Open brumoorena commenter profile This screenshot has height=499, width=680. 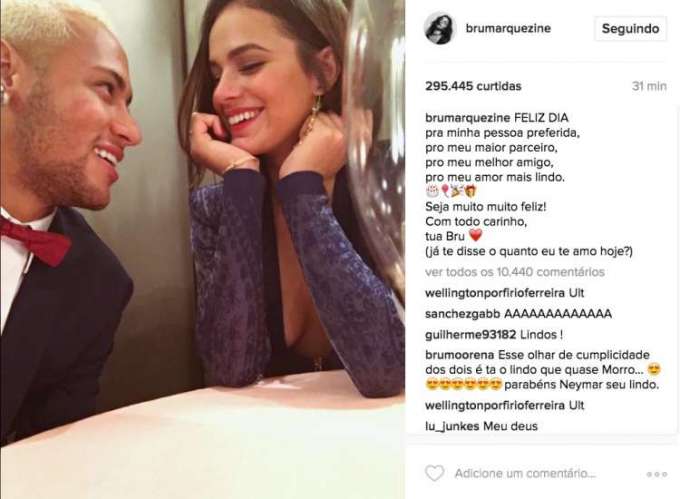pyautogui.click(x=459, y=355)
